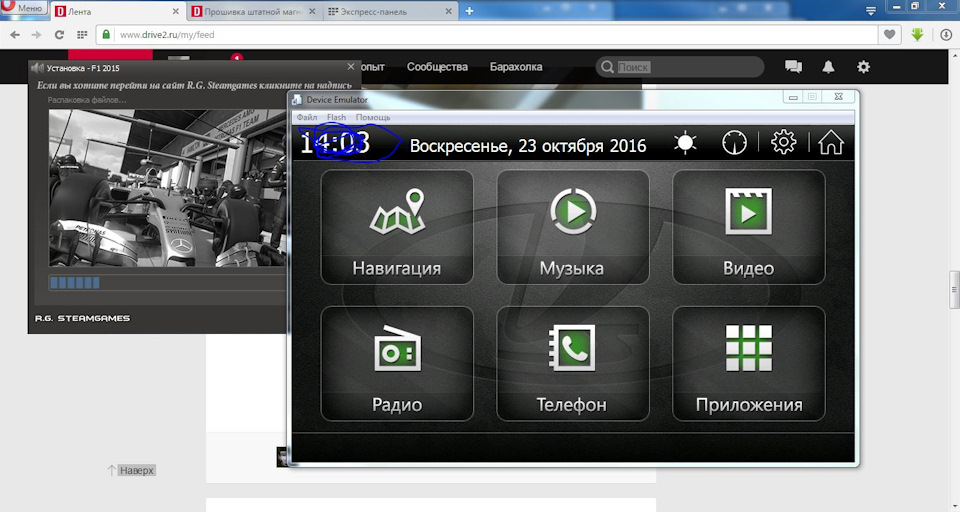Click the Наверх button
This screenshot has width=960, height=512.
pos(131,470)
